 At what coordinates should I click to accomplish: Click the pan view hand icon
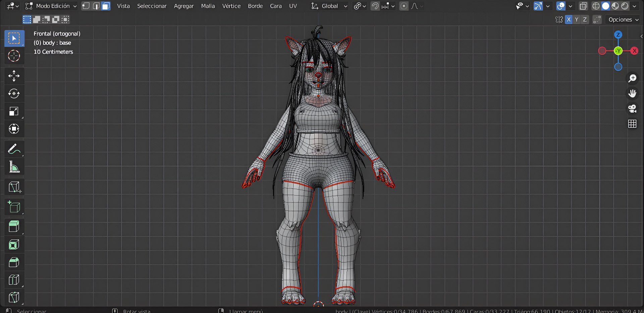point(632,93)
